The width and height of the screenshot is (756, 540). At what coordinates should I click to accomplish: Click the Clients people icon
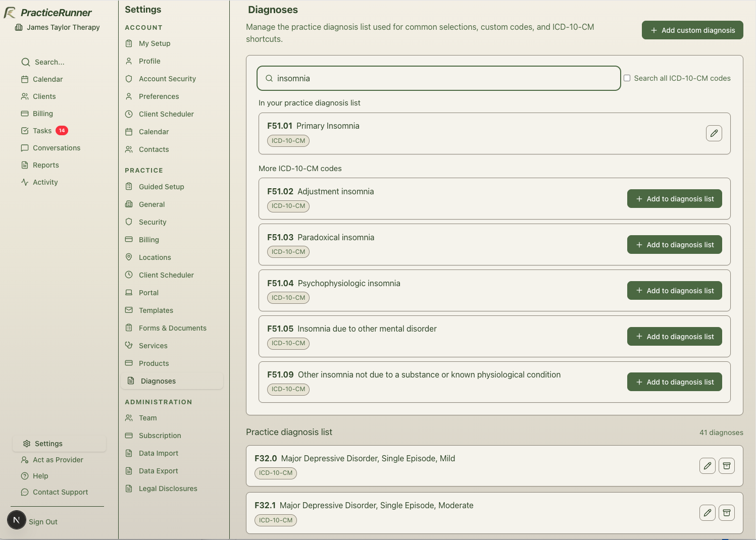[25, 96]
